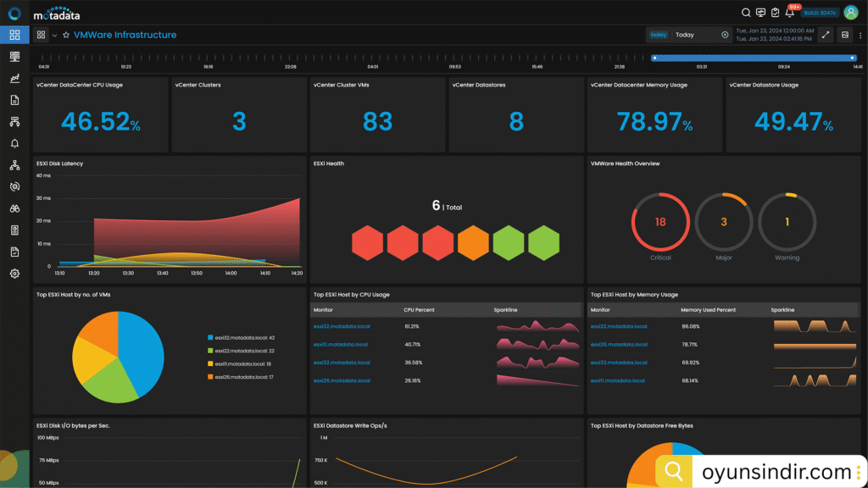This screenshot has height=488, width=868.
Task: Open the Settings gear in the sidebar
Action: click(x=14, y=274)
